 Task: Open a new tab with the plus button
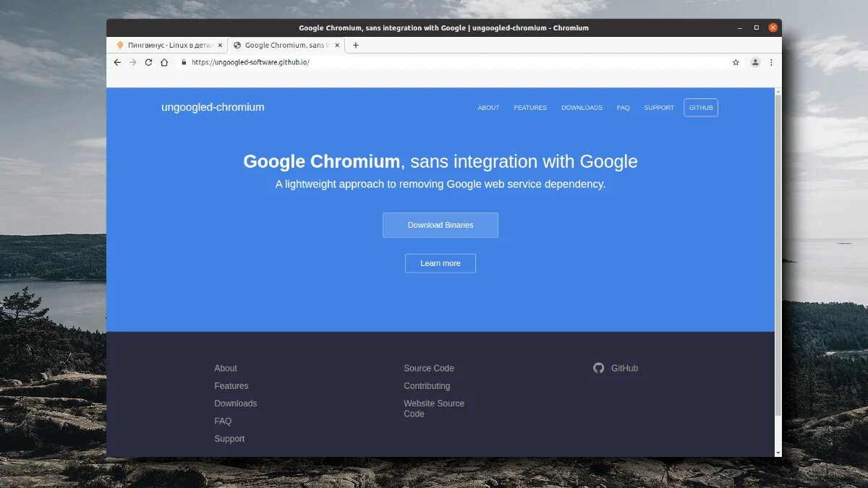coord(355,45)
